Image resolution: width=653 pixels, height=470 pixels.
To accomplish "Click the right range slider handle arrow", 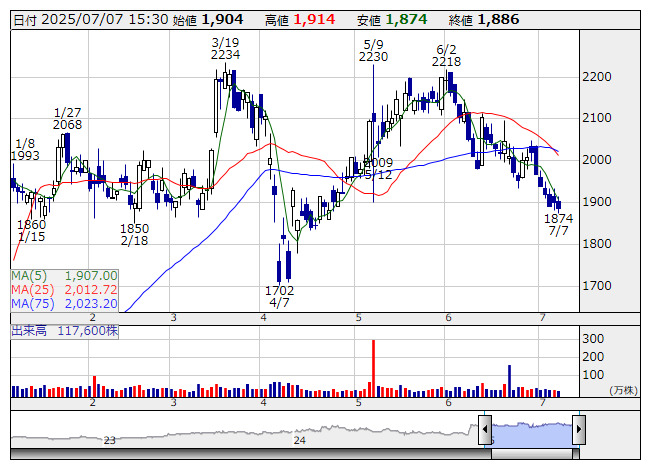I will click(x=579, y=429).
